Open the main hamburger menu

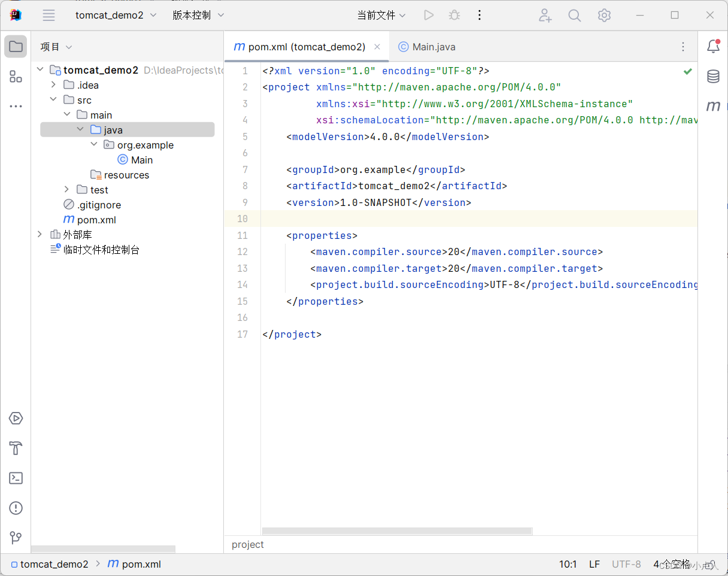point(48,15)
